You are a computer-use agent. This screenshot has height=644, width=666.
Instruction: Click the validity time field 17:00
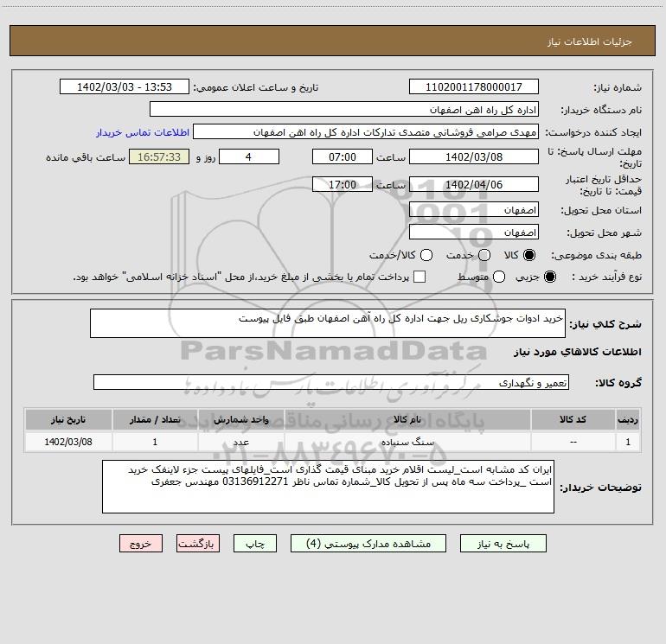(343, 184)
